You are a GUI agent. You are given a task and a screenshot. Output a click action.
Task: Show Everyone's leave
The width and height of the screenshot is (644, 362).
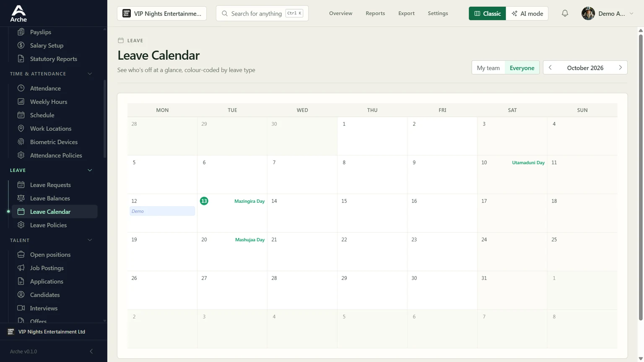pos(522,68)
